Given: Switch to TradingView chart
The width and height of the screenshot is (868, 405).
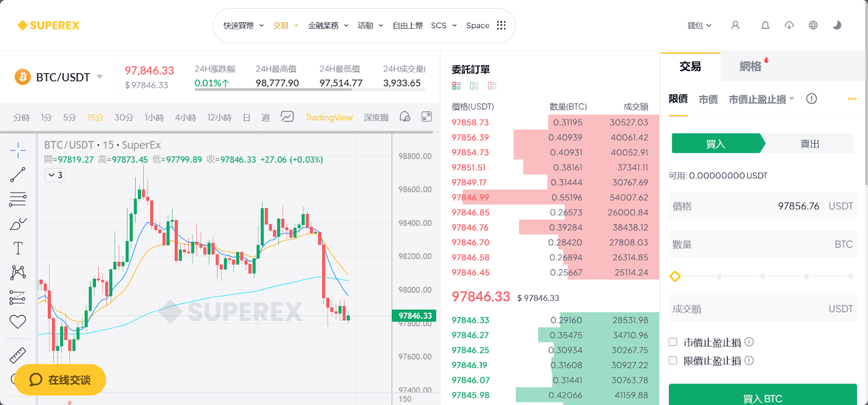Looking at the screenshot, I should (329, 118).
